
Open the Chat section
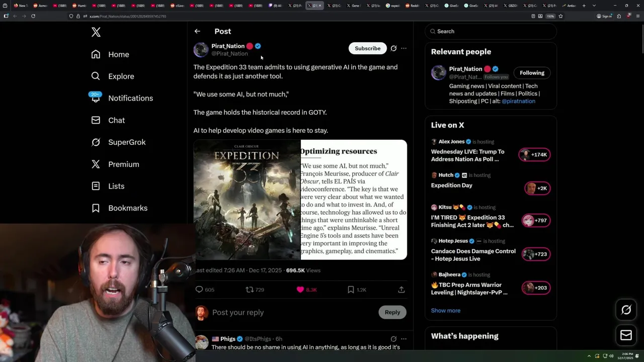[108, 120]
